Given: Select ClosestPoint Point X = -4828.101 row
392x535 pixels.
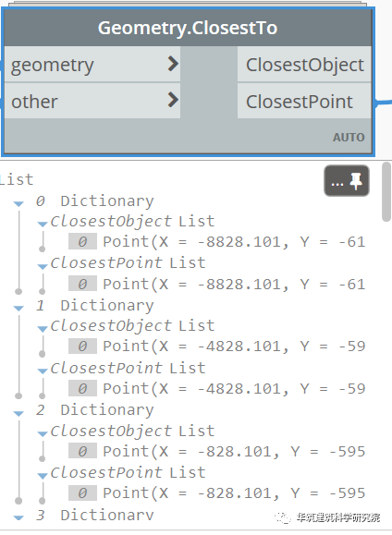Looking at the screenshot, I should (217, 389).
